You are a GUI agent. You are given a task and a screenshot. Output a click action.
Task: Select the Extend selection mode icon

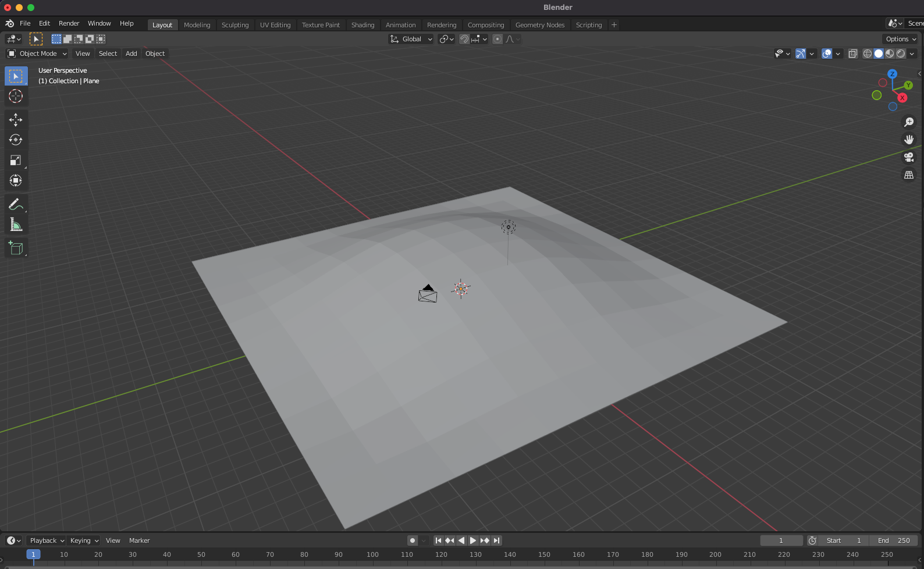point(67,39)
